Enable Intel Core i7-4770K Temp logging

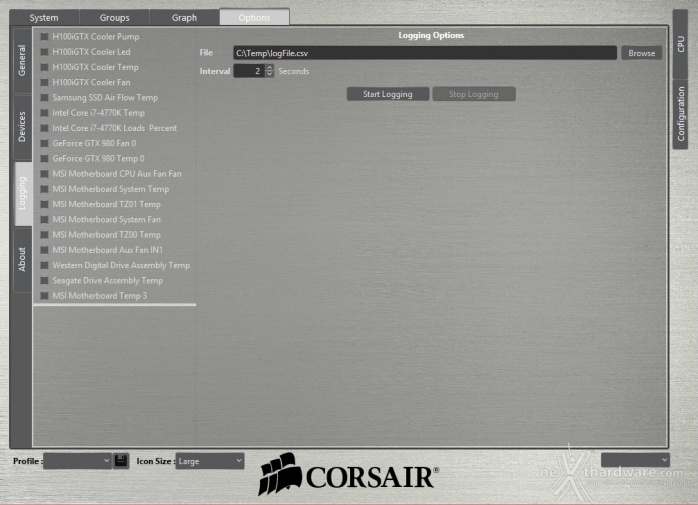click(44, 113)
